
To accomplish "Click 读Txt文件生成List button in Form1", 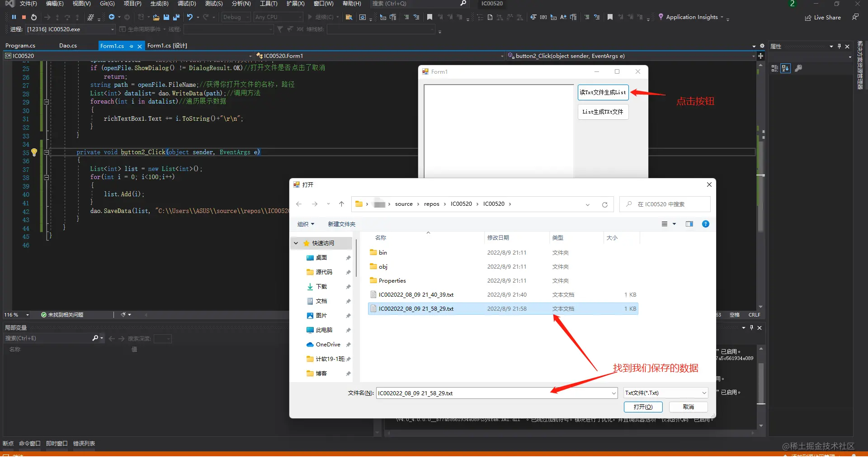I will click(603, 92).
